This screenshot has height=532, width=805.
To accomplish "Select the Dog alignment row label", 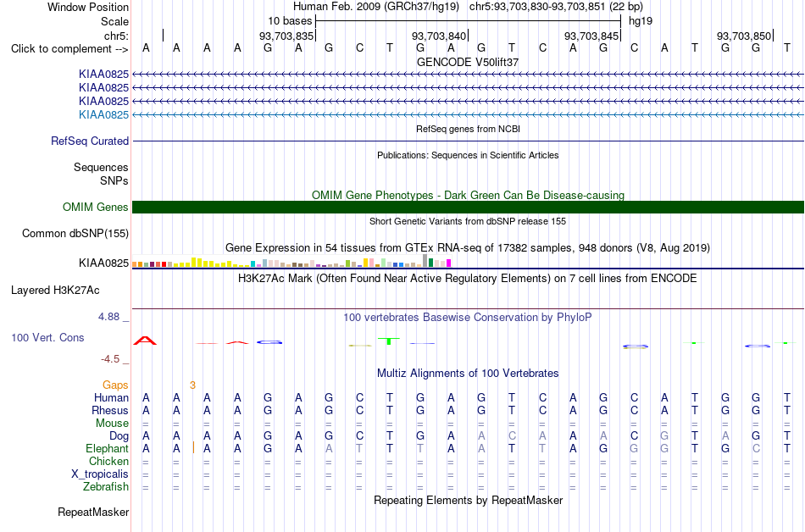I will [119, 436].
